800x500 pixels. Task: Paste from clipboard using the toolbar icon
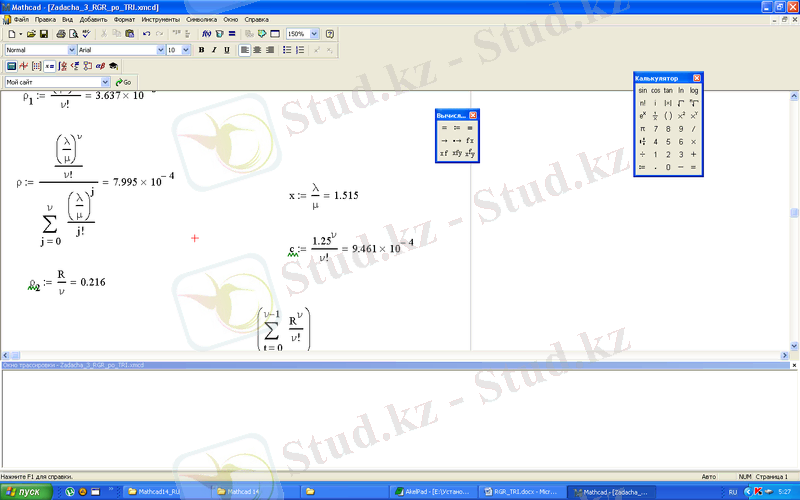click(x=130, y=34)
